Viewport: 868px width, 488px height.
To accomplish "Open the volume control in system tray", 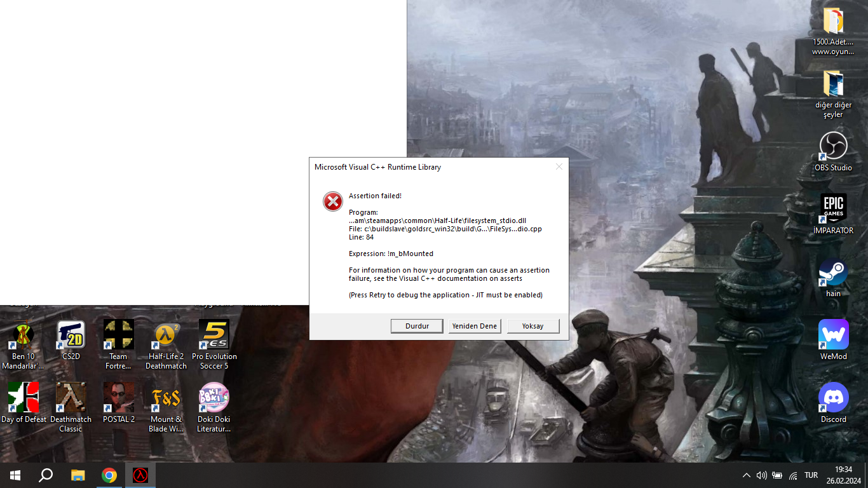I will tap(761, 475).
